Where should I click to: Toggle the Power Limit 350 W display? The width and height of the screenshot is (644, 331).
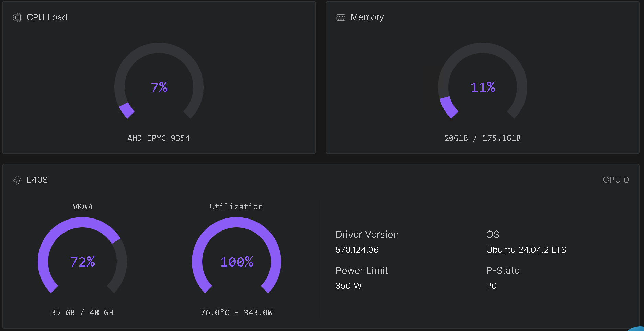click(x=348, y=285)
